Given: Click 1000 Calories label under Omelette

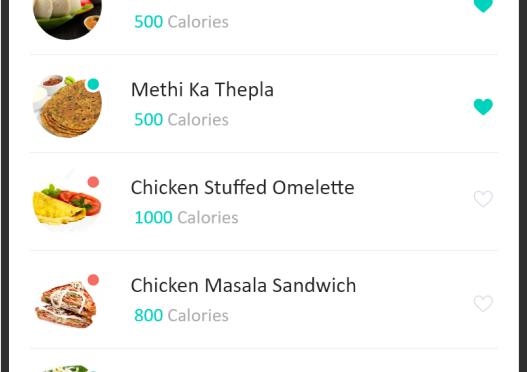Looking at the screenshot, I should click(186, 217).
